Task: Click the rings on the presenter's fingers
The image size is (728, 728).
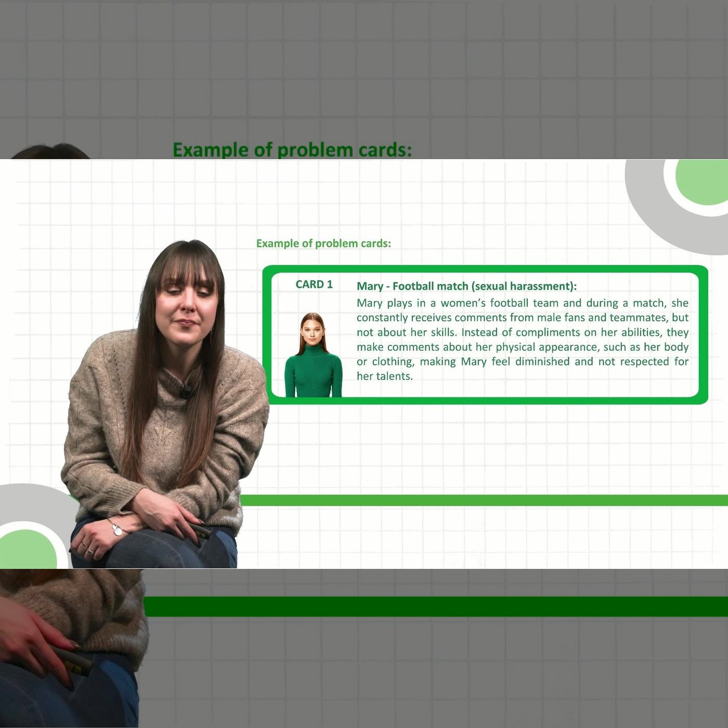Action: click(x=87, y=548)
